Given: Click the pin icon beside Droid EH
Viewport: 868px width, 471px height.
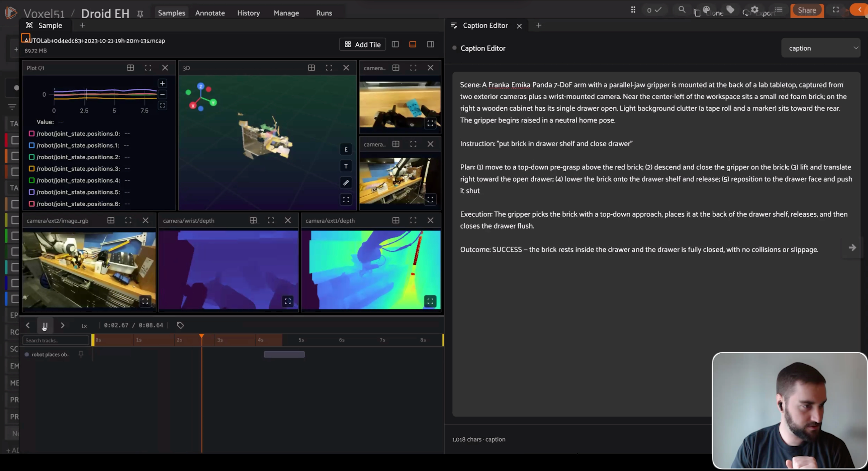Looking at the screenshot, I should [140, 14].
